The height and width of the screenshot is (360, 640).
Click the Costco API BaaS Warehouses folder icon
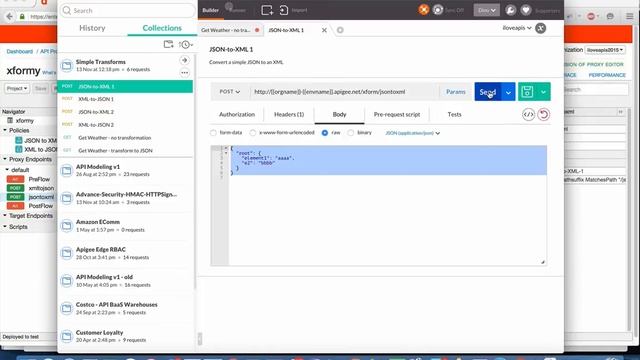pyautogui.click(x=67, y=308)
